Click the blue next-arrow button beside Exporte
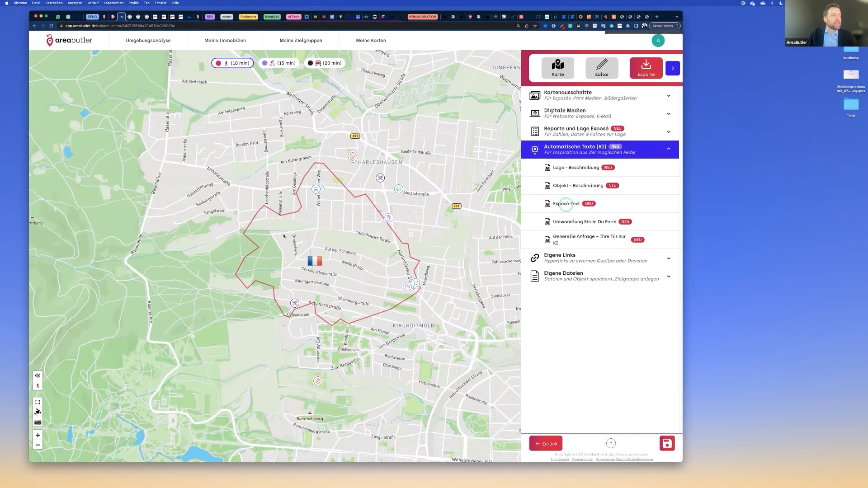The height and width of the screenshot is (488, 868). tap(673, 68)
